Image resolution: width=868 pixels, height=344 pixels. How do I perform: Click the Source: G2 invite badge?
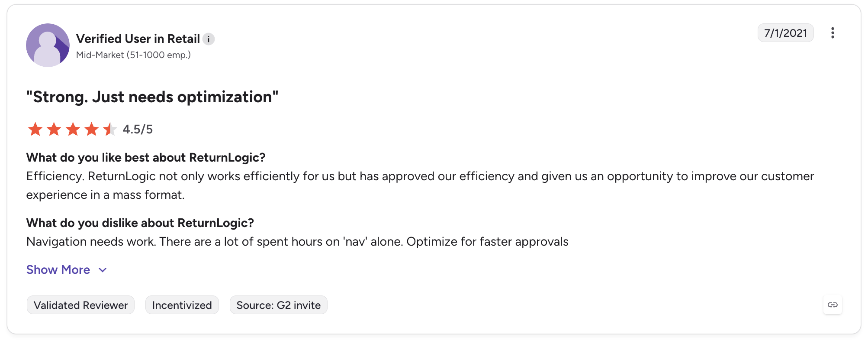coord(278,305)
